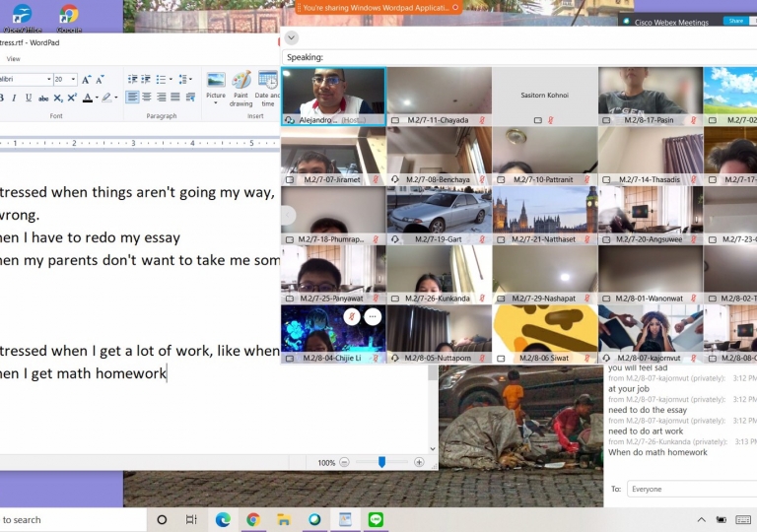
Task: Select M.2/8-06 Siwat video tile
Action: tap(545, 334)
